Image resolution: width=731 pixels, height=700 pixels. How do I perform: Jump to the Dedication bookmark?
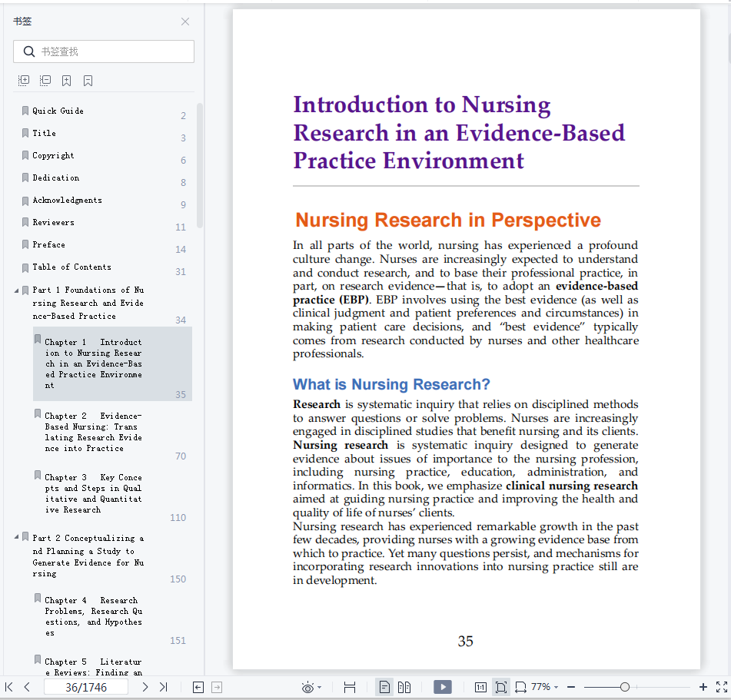coord(56,178)
